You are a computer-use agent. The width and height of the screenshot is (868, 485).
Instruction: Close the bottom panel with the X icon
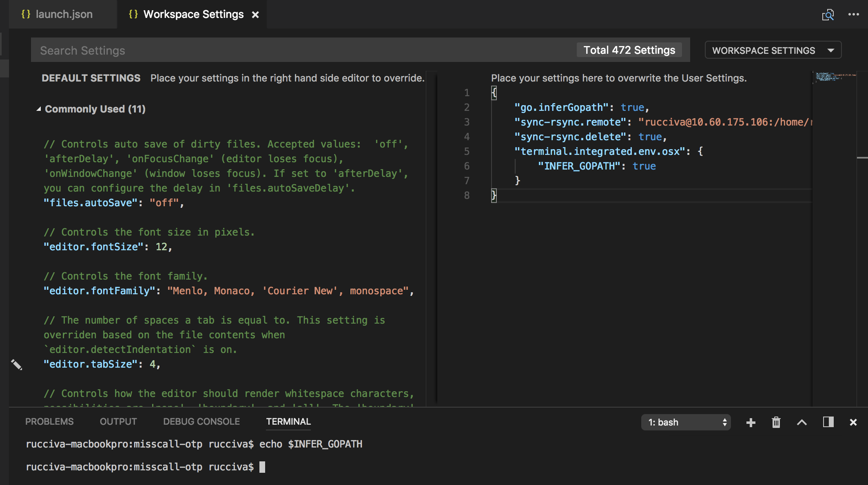[853, 422]
